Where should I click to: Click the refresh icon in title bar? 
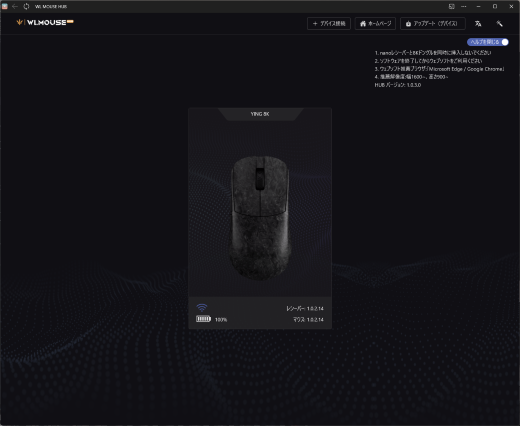tap(26, 6)
